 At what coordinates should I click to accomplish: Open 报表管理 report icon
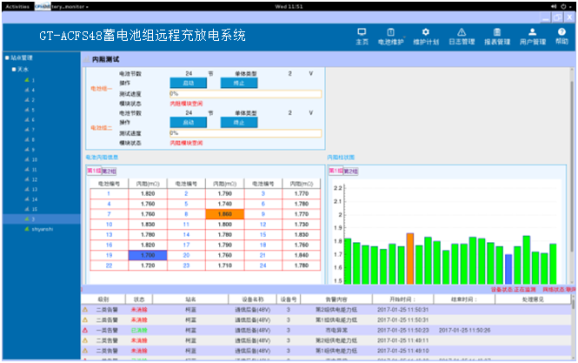[x=497, y=36]
